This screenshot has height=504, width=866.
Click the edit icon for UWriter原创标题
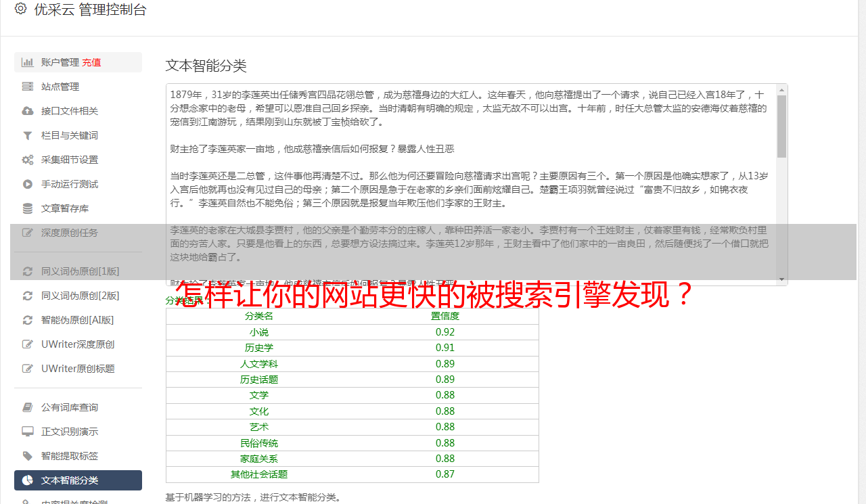click(28, 369)
